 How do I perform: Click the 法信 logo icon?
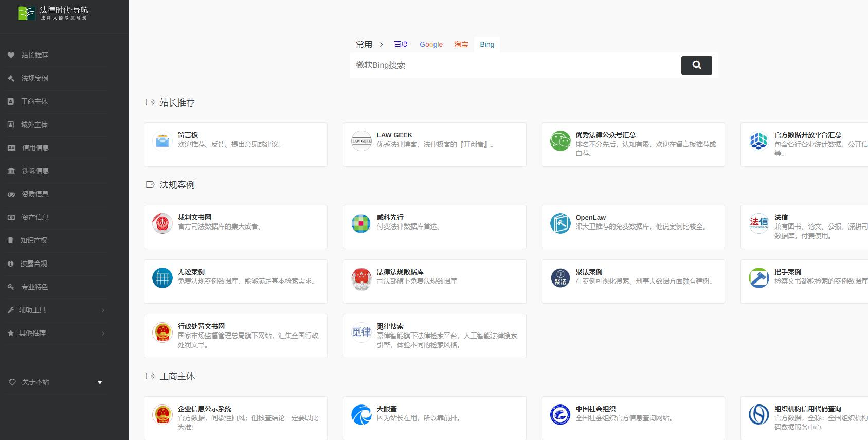[759, 223]
